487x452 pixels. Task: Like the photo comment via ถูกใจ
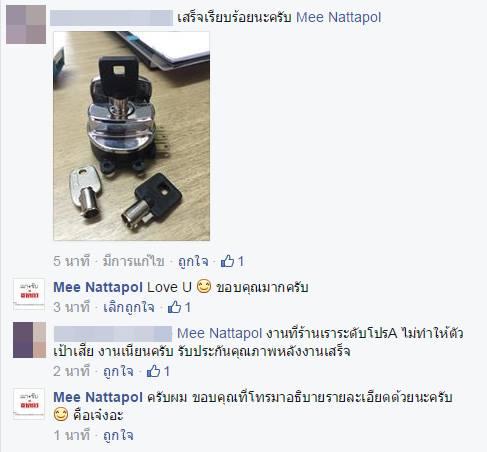tap(193, 261)
